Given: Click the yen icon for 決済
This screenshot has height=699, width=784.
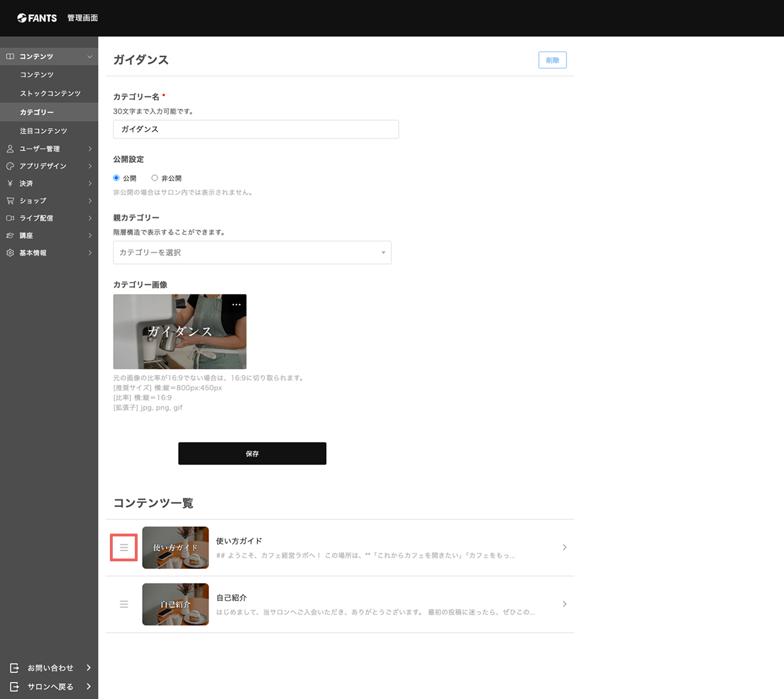Looking at the screenshot, I should (10, 184).
